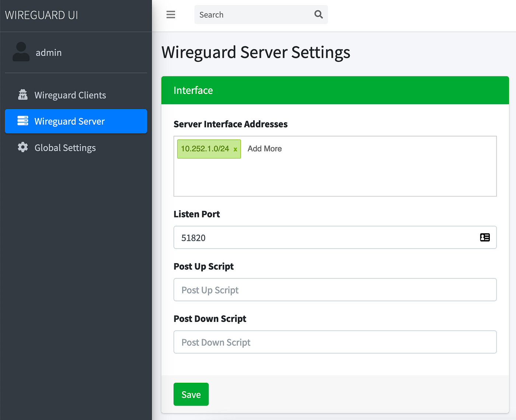Viewport: 516px width, 420px height.
Task: Click the admin user avatar icon
Action: (21, 52)
